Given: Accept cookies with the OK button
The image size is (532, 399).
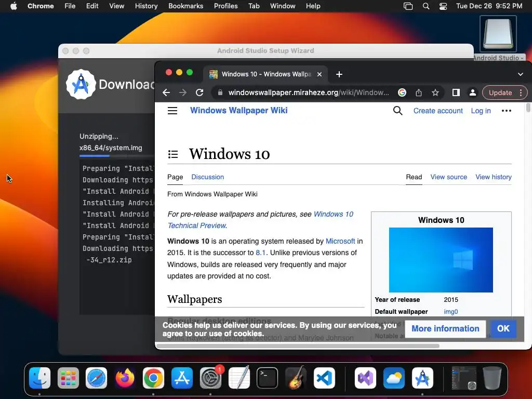Looking at the screenshot, I should 503,329.
